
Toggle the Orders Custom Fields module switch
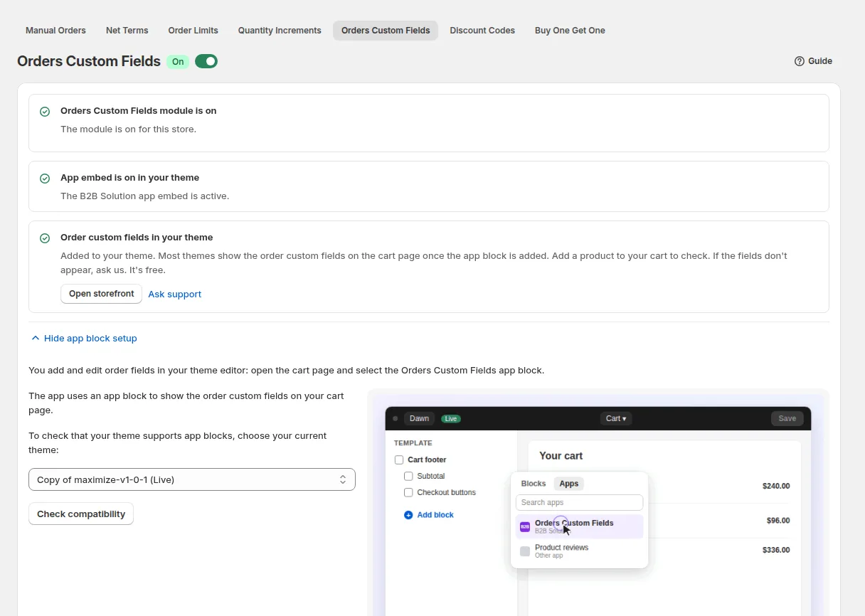click(x=206, y=61)
